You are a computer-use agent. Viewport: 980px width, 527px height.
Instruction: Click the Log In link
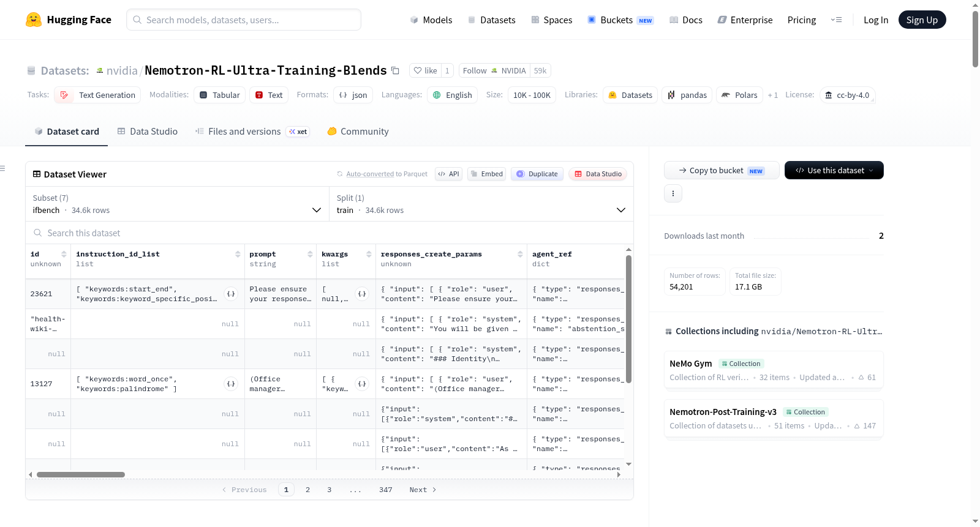[x=876, y=20]
